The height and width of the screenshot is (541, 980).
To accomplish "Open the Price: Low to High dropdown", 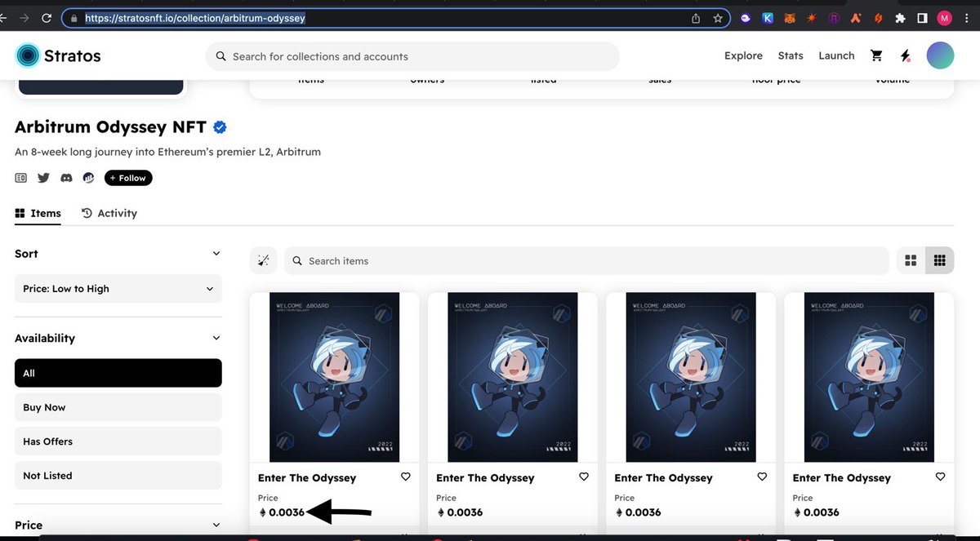I will [x=118, y=288].
